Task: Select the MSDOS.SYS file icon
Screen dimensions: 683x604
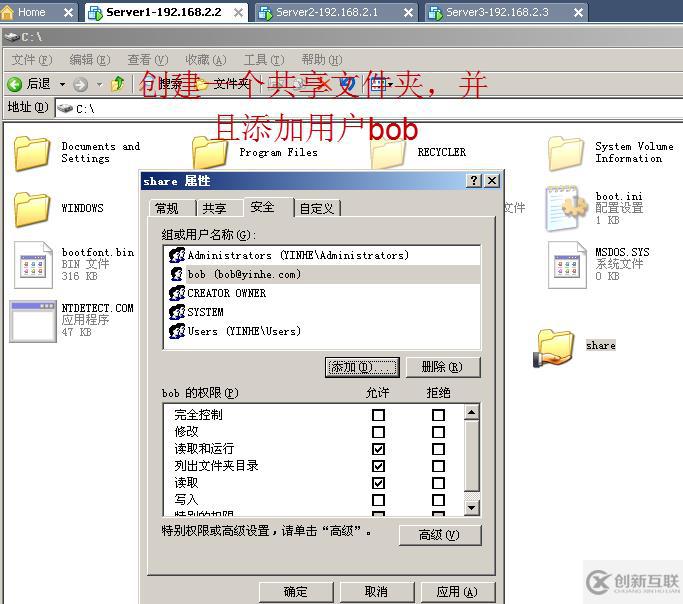Action: click(567, 265)
